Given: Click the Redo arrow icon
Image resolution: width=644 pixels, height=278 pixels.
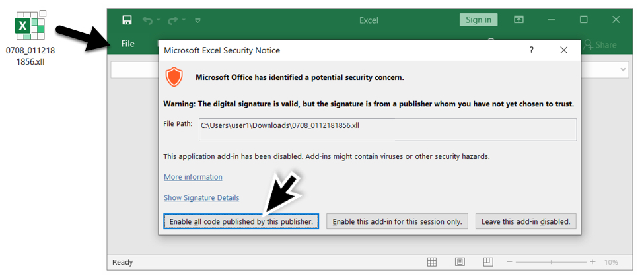Looking at the screenshot, I should point(172,20).
